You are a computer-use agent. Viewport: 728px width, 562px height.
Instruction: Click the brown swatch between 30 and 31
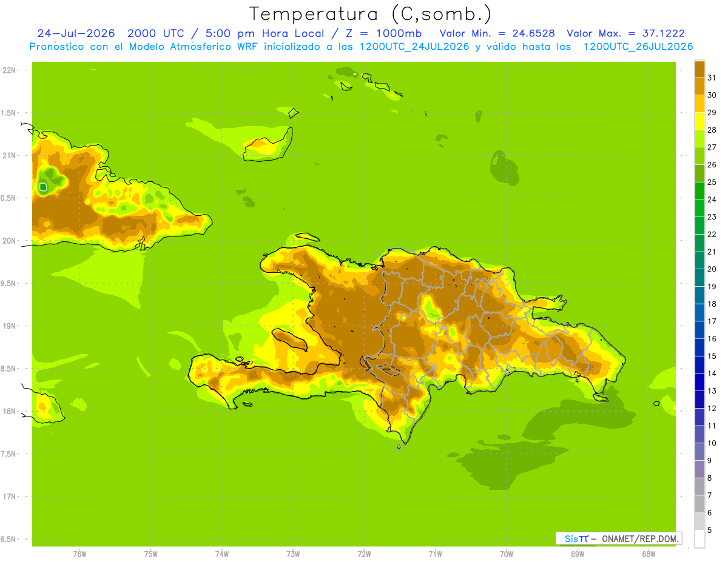coord(699,86)
